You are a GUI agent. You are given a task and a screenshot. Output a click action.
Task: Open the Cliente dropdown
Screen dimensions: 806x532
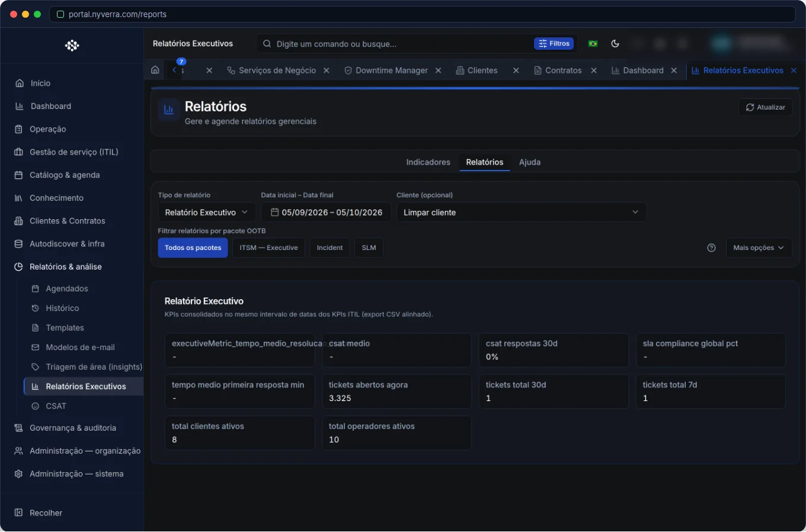pos(522,213)
